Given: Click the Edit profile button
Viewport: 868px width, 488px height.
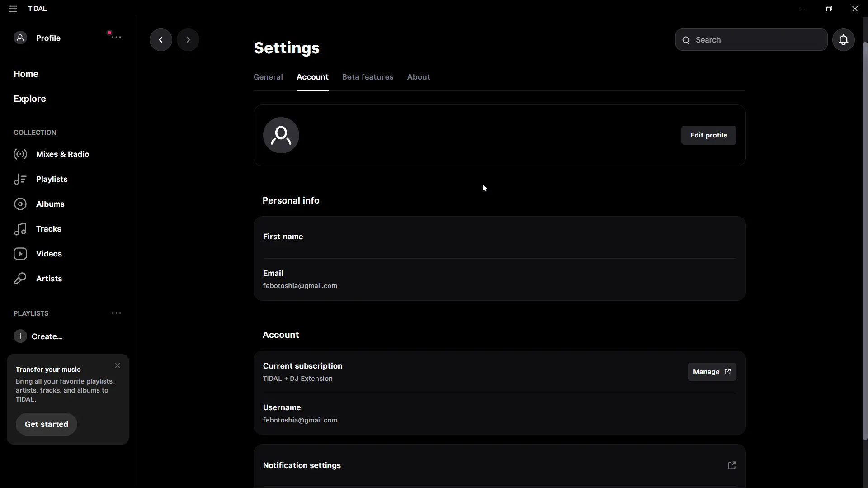Looking at the screenshot, I should pyautogui.click(x=708, y=135).
